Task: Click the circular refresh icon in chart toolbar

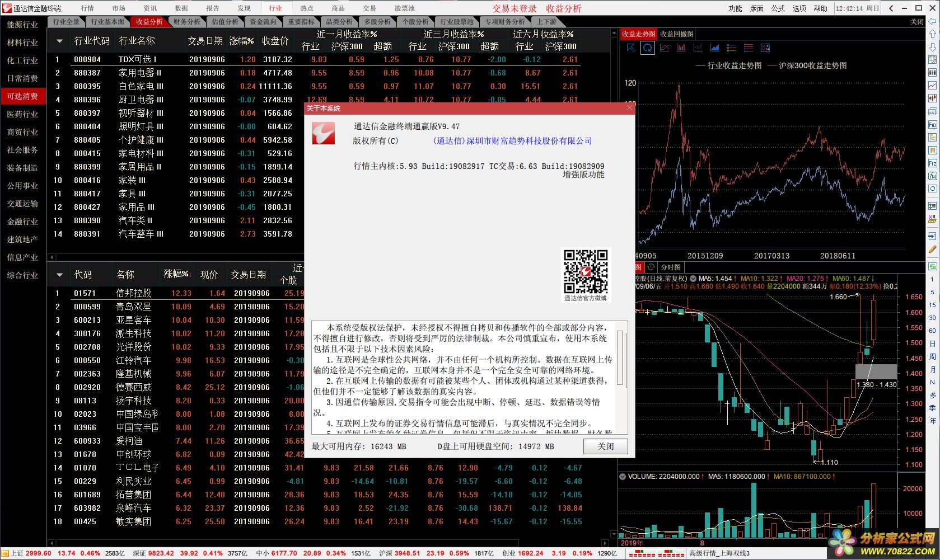Action: pos(647,48)
